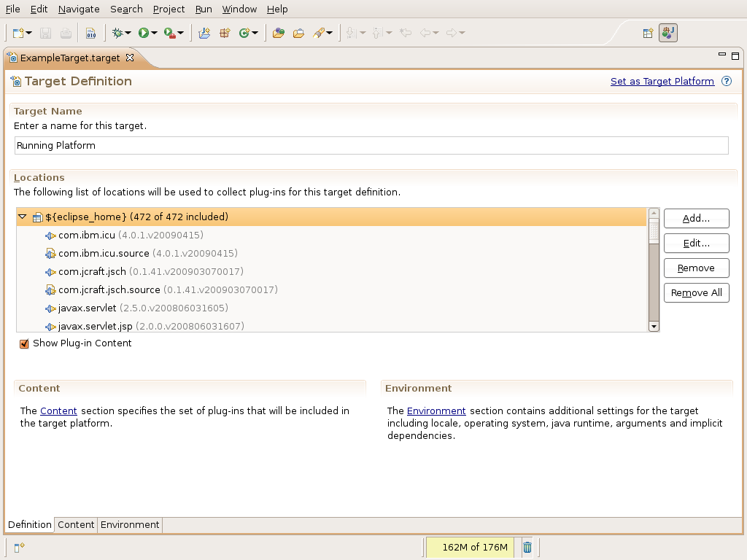The image size is (747, 560).
Task: Click the Add... button
Action: (x=696, y=219)
